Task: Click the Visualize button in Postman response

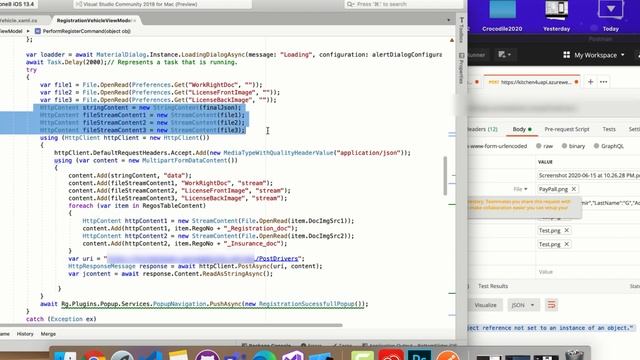Action: [485, 305]
